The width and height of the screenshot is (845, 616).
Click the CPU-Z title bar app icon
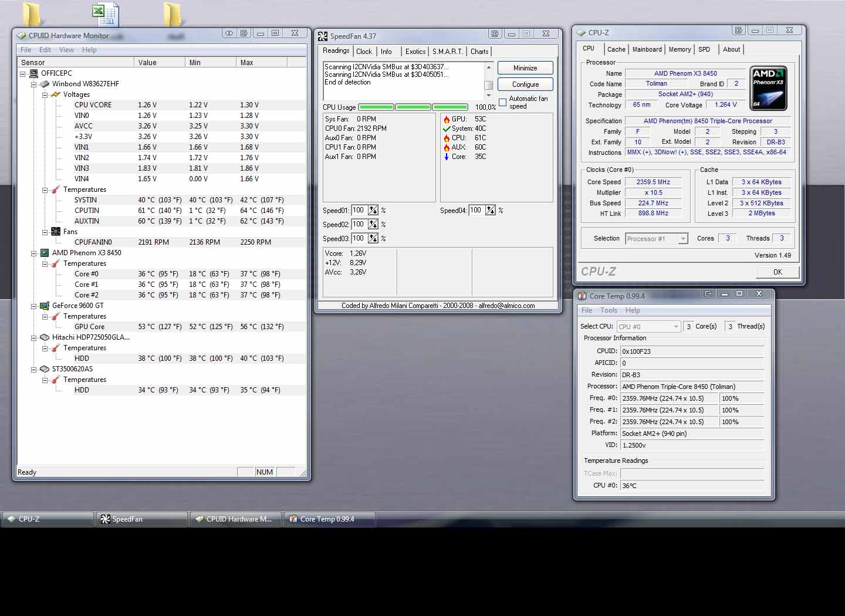[x=582, y=33]
